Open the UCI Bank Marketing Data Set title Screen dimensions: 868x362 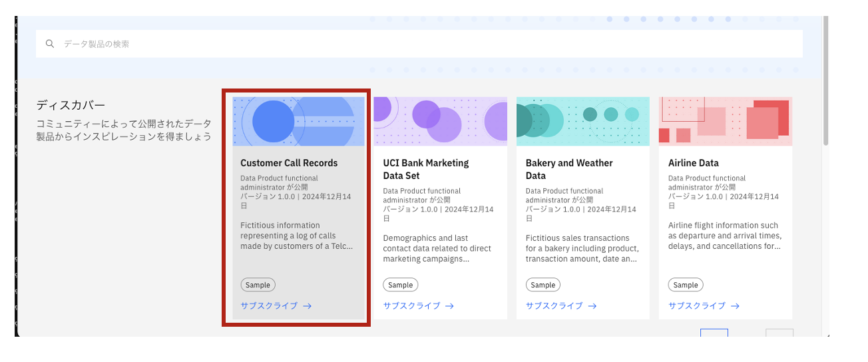426,169
